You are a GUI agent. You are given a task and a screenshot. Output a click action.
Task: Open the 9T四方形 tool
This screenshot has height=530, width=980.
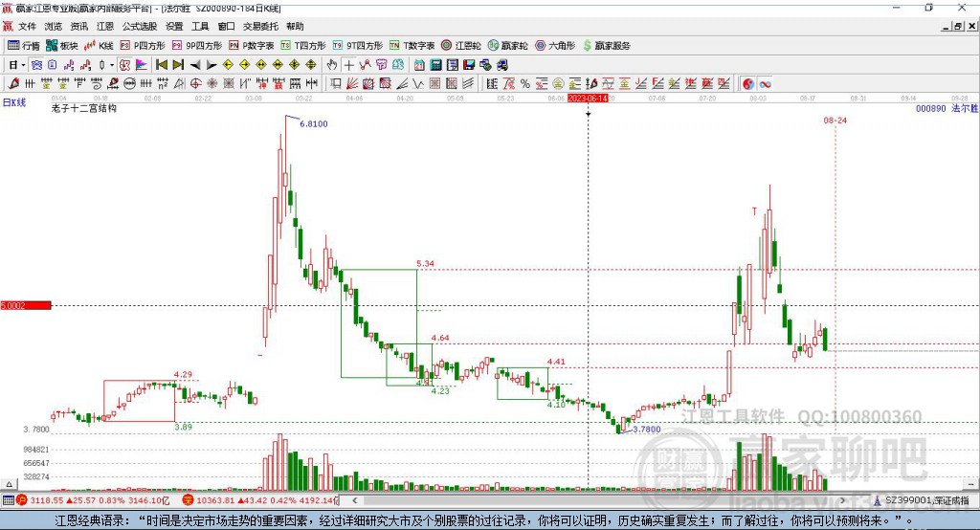358,46
